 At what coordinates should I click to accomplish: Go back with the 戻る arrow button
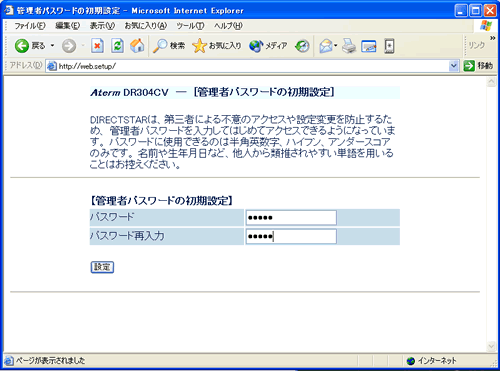[29, 46]
